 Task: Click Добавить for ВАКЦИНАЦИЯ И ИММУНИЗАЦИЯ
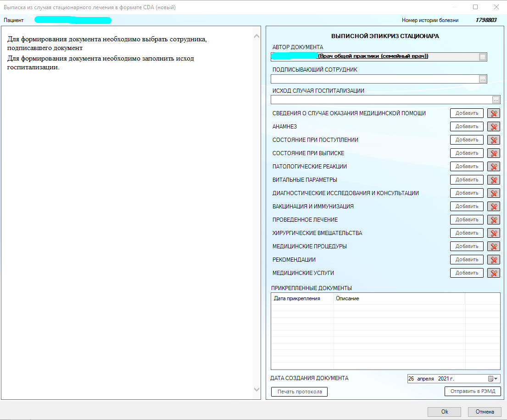coord(467,207)
